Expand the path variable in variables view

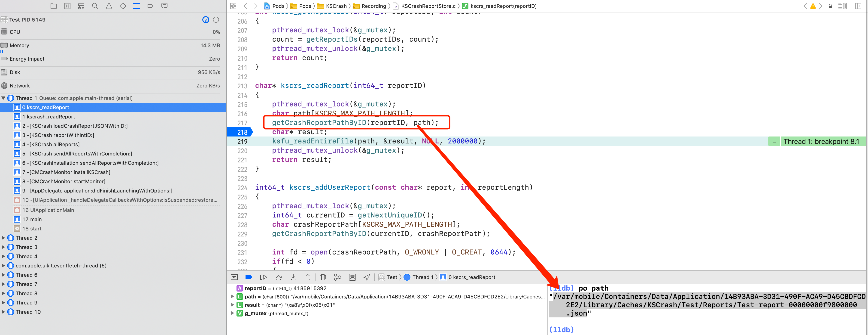pos(232,297)
